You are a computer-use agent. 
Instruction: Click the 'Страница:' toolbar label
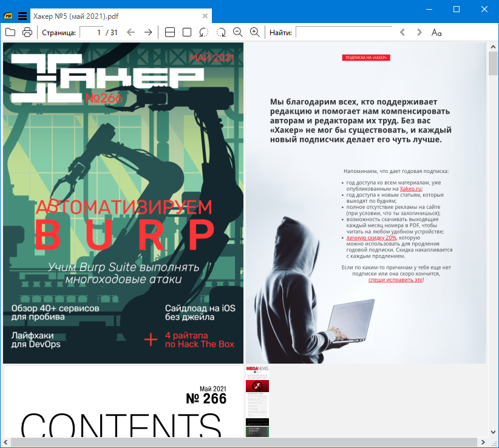[x=59, y=32]
